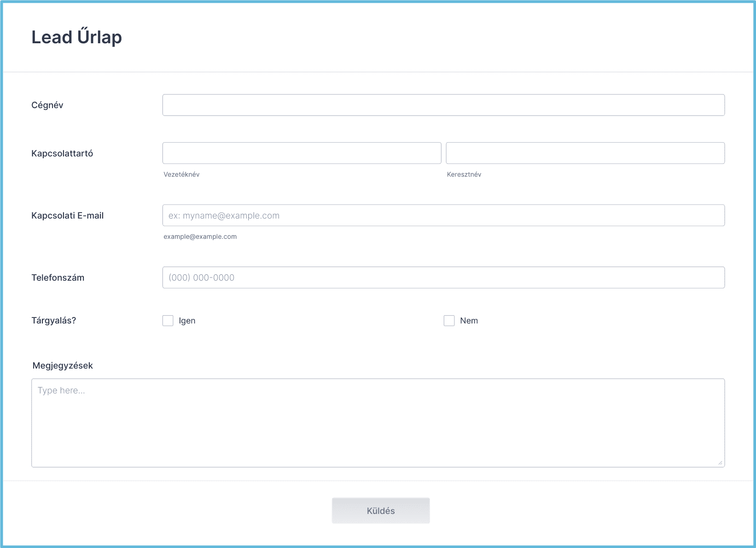Click the Megjegyzések label above textarea

tap(63, 365)
